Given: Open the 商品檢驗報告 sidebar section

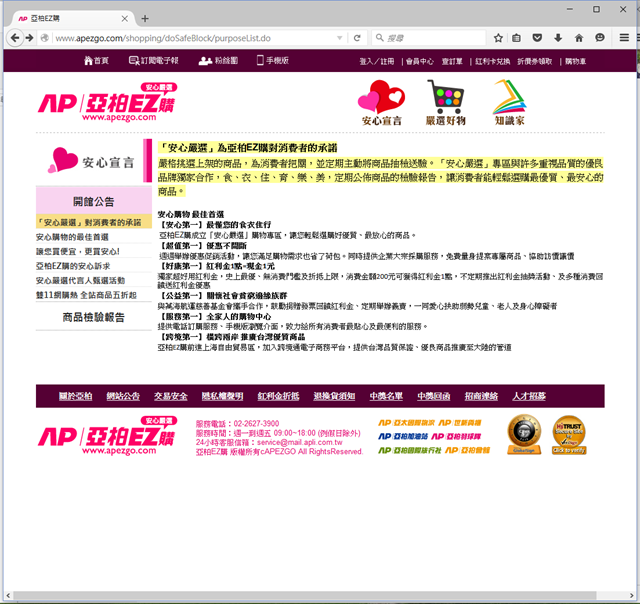Looking at the screenshot, I should 94,317.
